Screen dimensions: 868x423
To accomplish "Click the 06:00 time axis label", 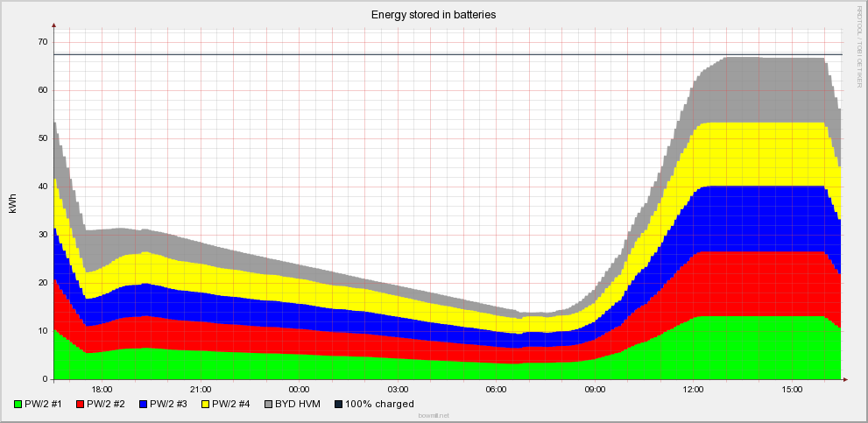I will tap(497, 389).
